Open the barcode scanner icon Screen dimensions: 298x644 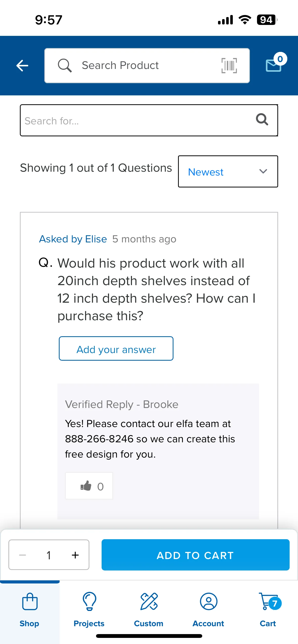[229, 65]
